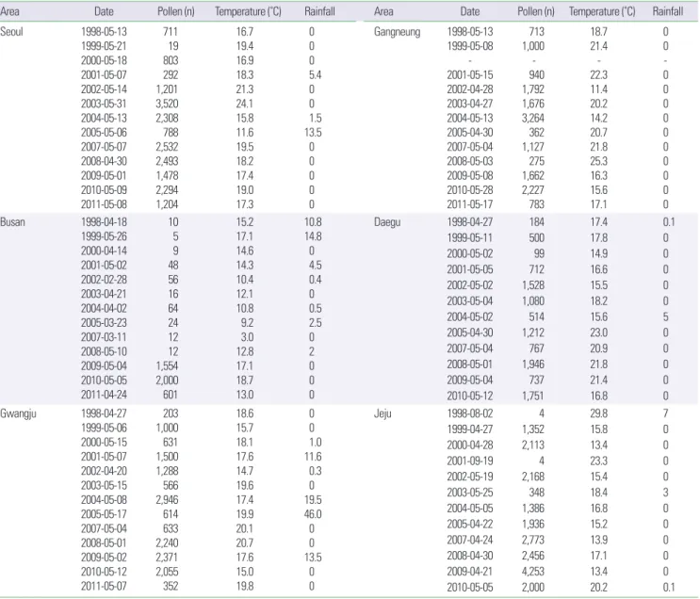Select the date 2005-05-17
This screenshot has height=599, width=700.
(104, 514)
